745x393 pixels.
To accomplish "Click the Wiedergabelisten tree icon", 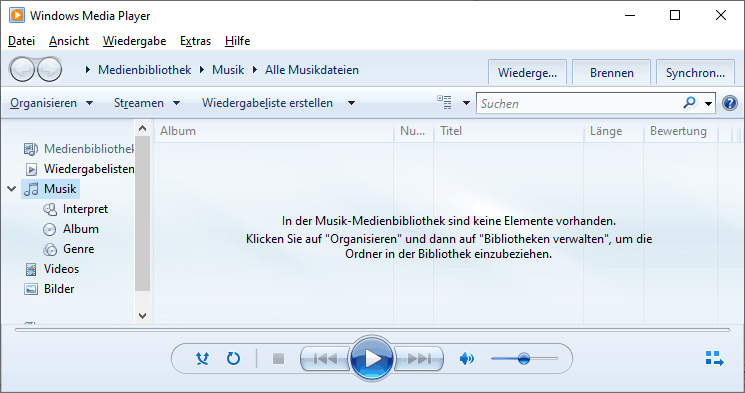I will pyautogui.click(x=31, y=169).
